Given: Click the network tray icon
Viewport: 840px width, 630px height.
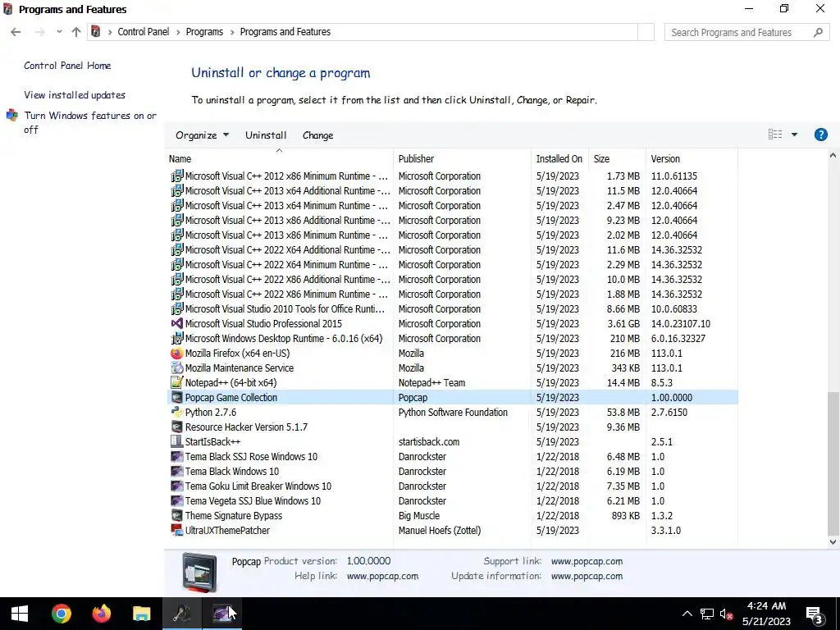Looking at the screenshot, I should point(706,614).
